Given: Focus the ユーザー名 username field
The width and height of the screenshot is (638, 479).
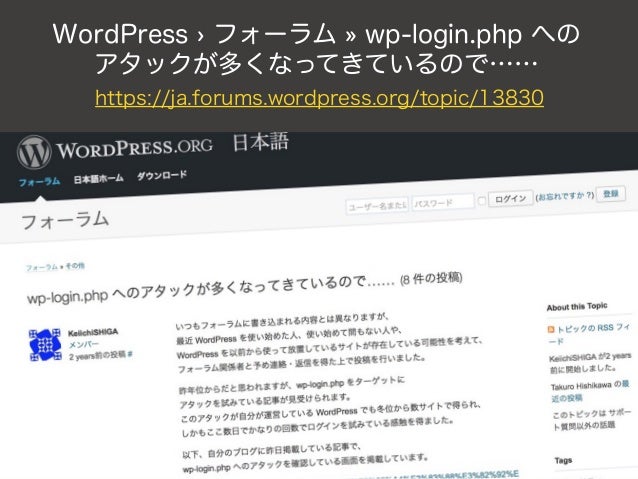Looking at the screenshot, I should tap(377, 206).
